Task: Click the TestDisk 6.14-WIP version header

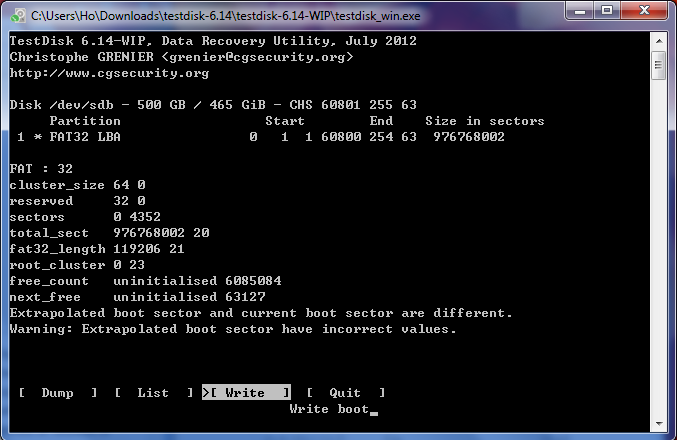Action: [x=213, y=41]
